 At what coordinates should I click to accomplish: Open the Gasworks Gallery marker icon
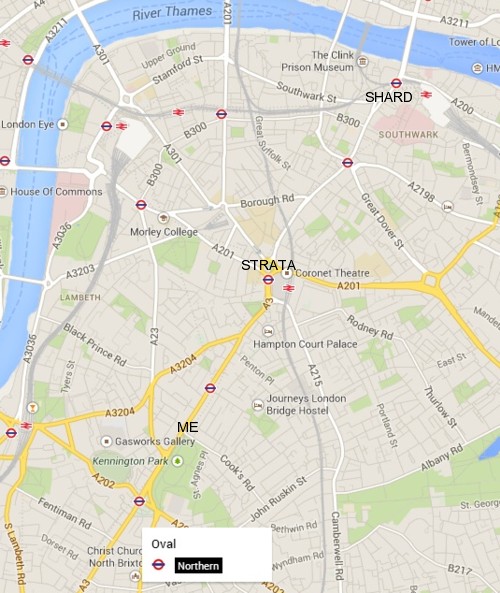106,441
